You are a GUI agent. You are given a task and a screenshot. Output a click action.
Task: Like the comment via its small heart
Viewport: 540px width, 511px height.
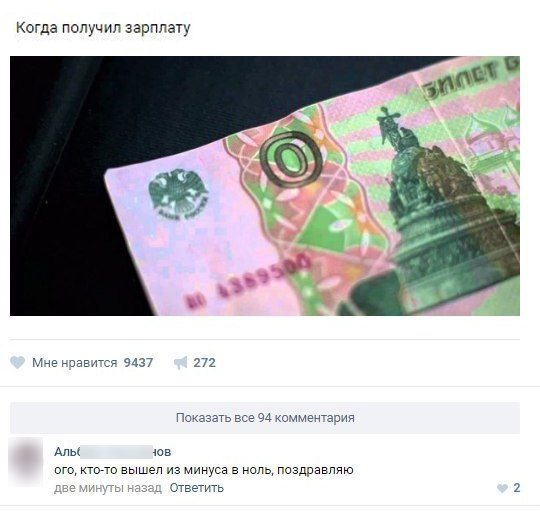tap(502, 488)
